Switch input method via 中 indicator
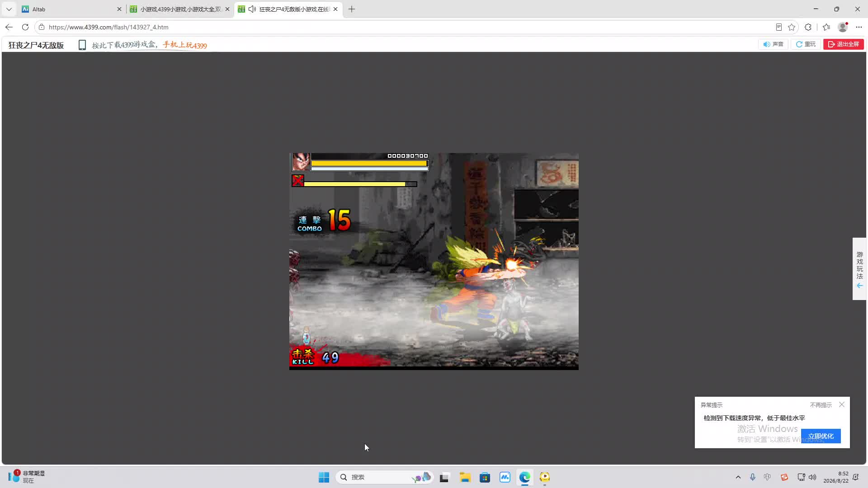Image resolution: width=868 pixels, height=488 pixels. pyautogui.click(x=767, y=477)
